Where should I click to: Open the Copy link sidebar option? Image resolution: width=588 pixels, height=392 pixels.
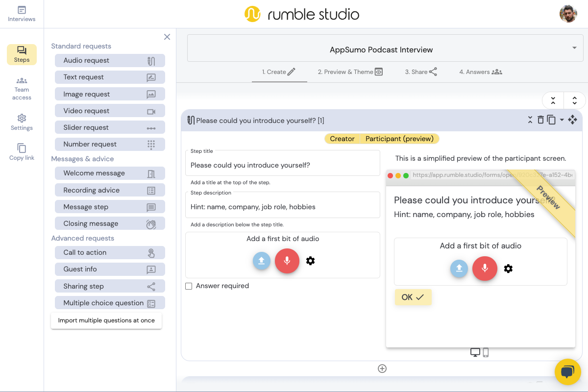pyautogui.click(x=22, y=152)
